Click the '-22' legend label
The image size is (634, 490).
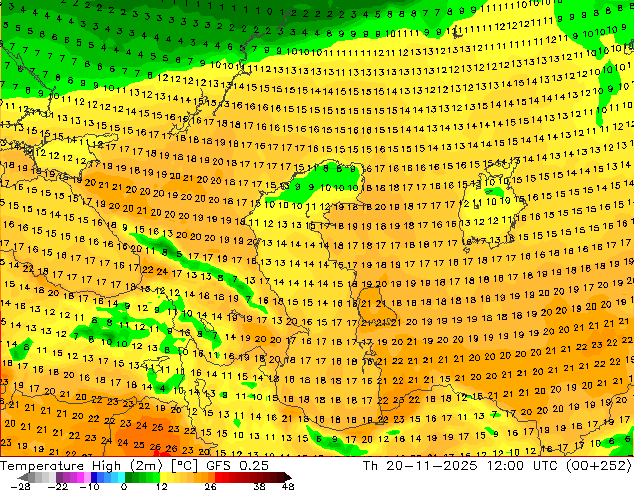point(58,486)
